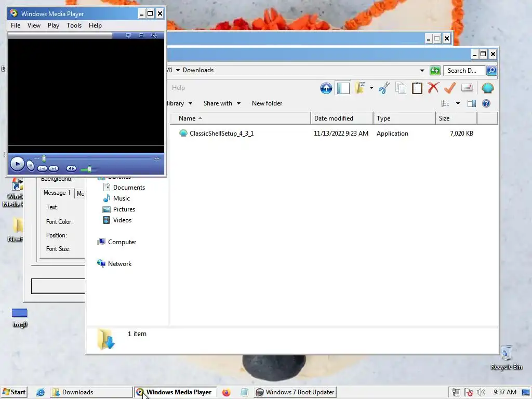
Task: Click the Paste clipboard icon
Action: point(417,88)
